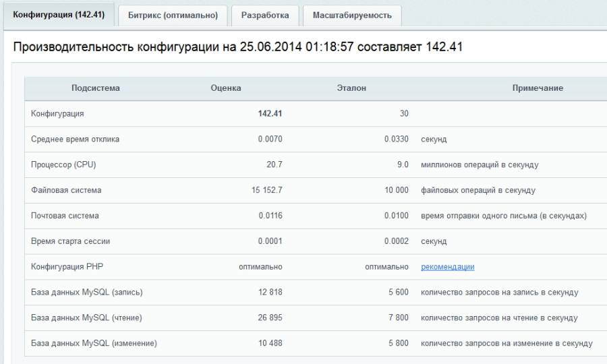Select the Файловая система row label
The width and height of the screenshot is (607, 364).
tap(66, 190)
